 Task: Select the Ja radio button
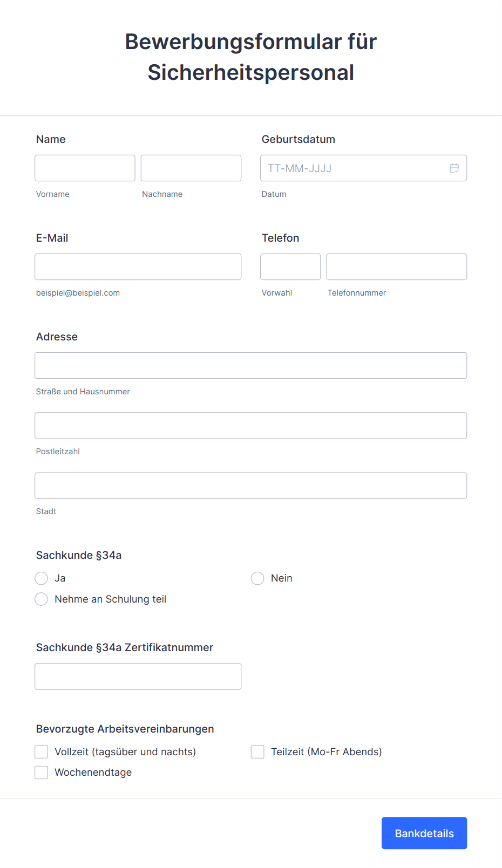pyautogui.click(x=42, y=578)
